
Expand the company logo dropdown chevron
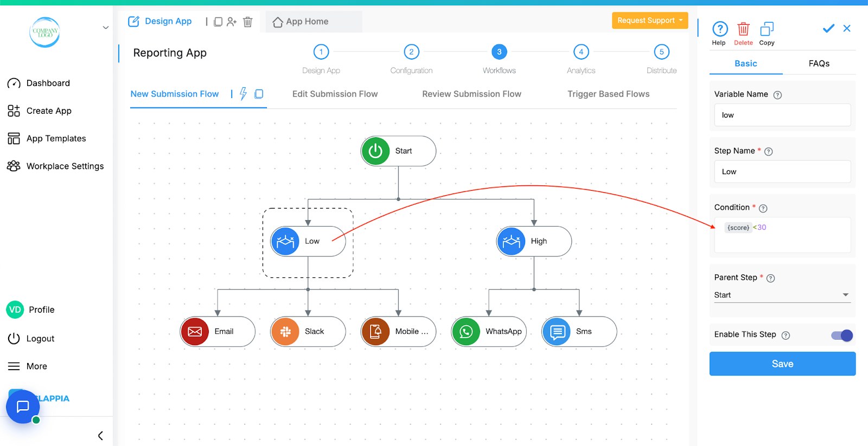[x=106, y=28]
